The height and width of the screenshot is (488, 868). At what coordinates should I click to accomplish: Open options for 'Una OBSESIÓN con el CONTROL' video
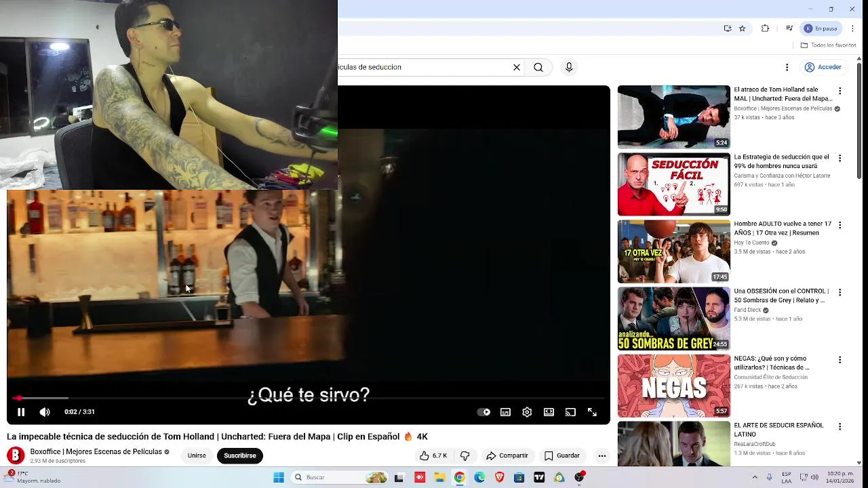point(840,292)
